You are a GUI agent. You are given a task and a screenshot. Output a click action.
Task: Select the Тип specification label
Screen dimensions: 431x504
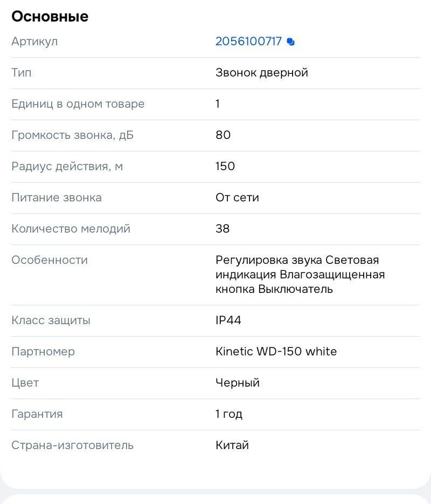pyautogui.click(x=22, y=73)
